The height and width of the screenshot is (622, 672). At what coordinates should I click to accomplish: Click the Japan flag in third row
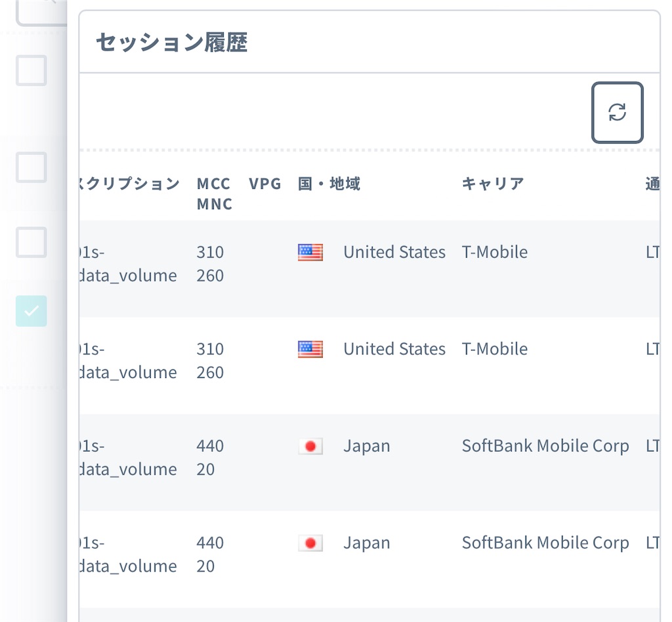[x=310, y=446]
